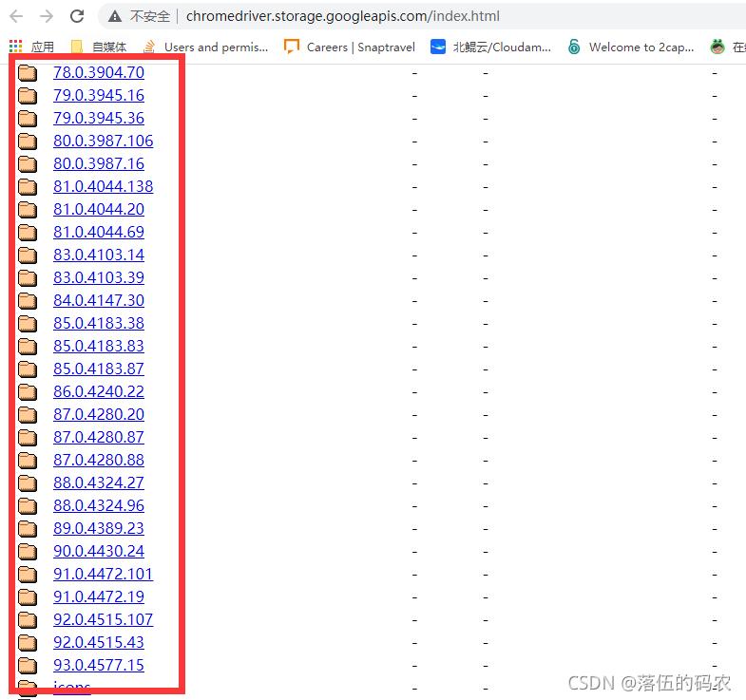746x700 pixels.
Task: Open folder link 88.0.4324.27
Action: tap(99, 483)
